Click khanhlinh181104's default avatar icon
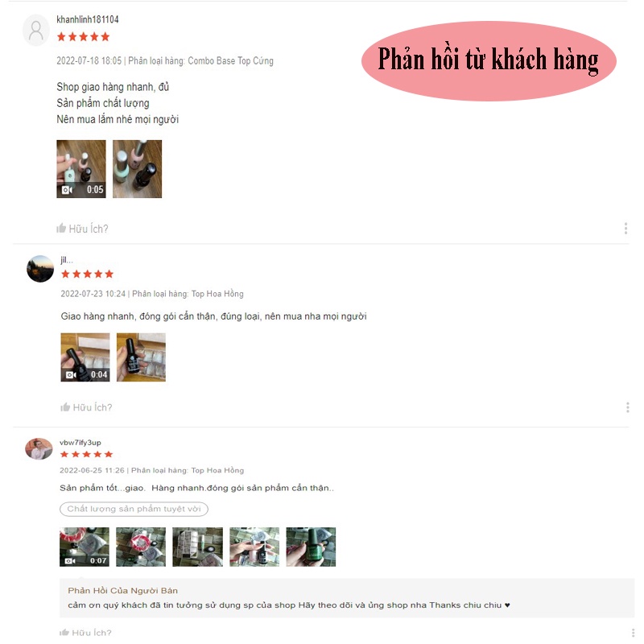 (36, 31)
